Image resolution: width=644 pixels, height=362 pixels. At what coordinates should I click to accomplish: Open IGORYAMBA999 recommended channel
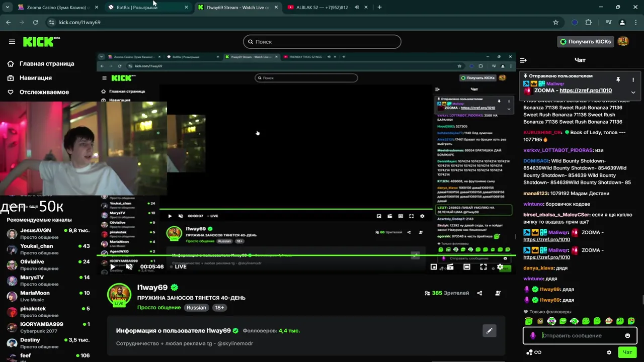coord(48,327)
